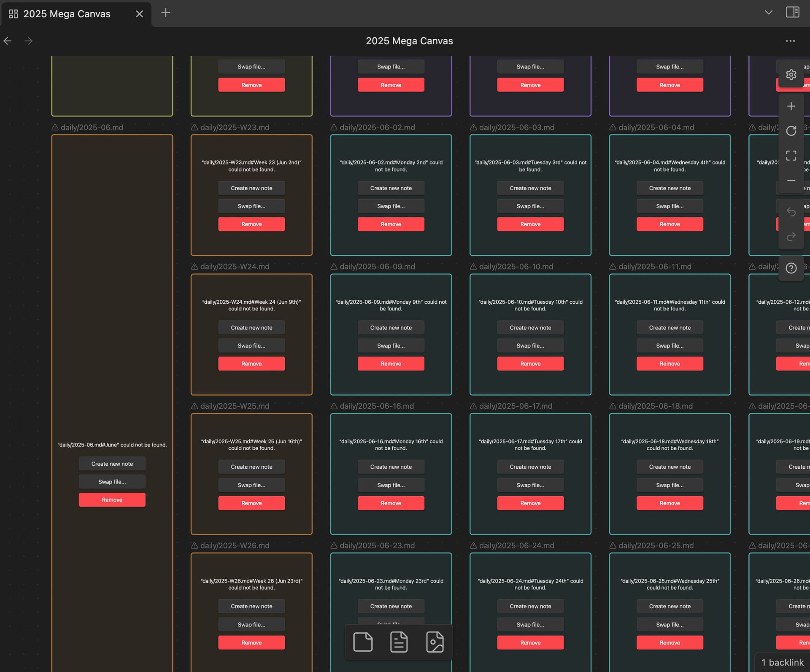Viewport: 810px width, 672px height.
Task: Add blank card to canvas
Action: pyautogui.click(x=363, y=642)
